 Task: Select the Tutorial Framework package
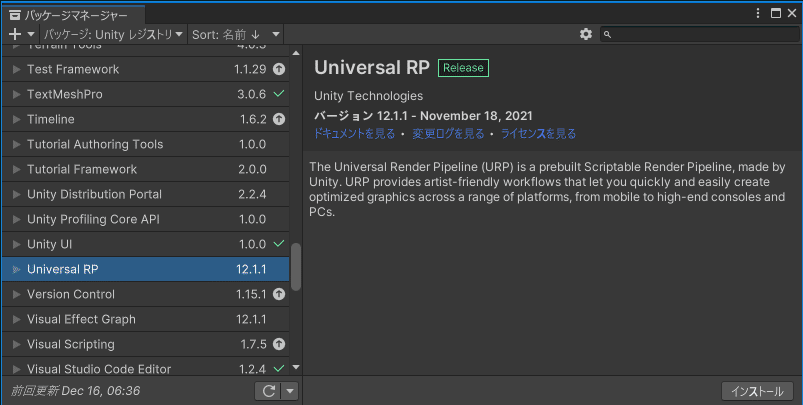point(146,169)
